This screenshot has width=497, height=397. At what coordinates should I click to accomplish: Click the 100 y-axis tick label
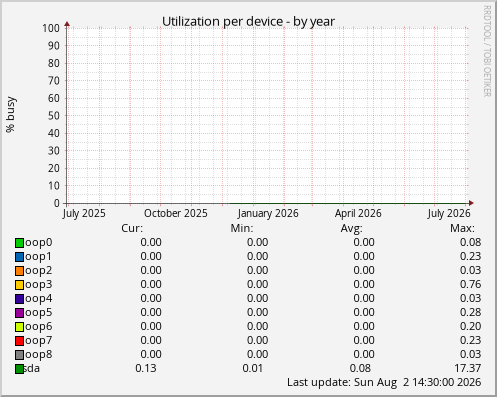51,28
